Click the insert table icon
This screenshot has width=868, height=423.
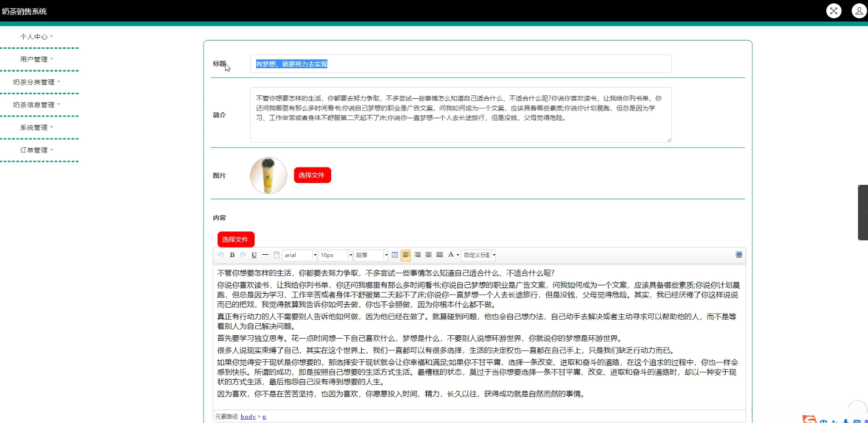coord(395,255)
